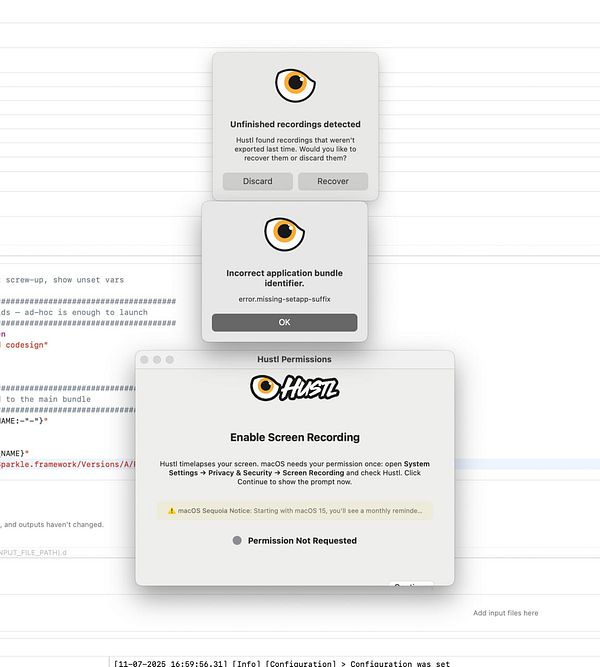Image resolution: width=600 pixels, height=667 pixels.
Task: Click the macOS Sequoia Notice banner text
Action: click(x=295, y=510)
